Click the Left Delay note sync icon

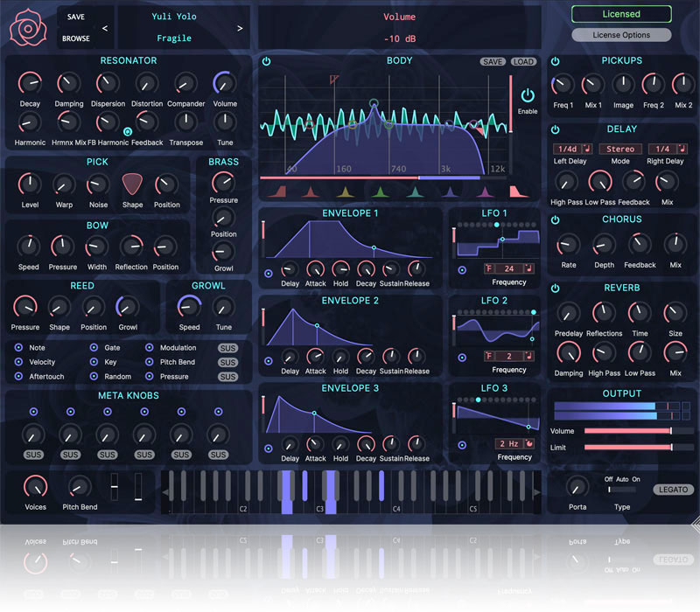587,149
